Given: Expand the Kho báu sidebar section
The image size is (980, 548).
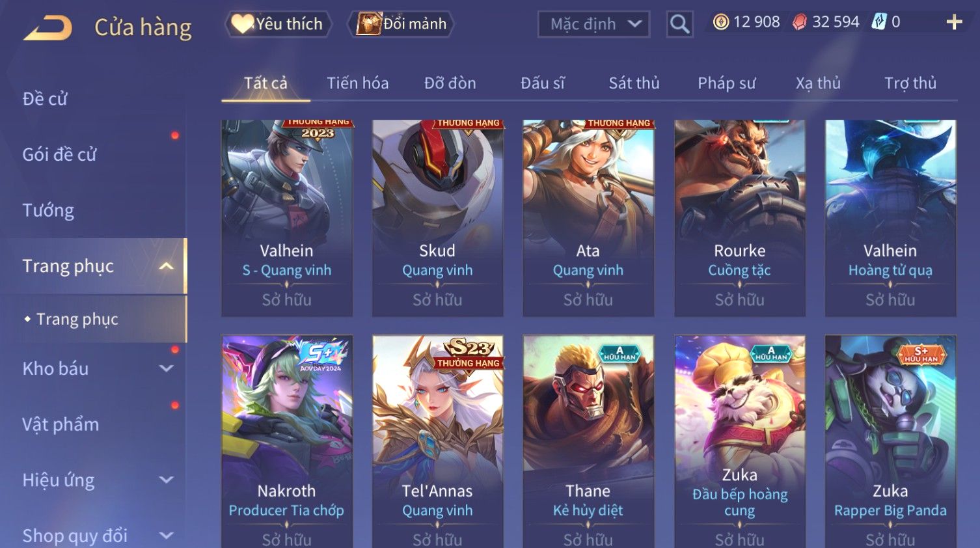Looking at the screenshot, I should [167, 368].
